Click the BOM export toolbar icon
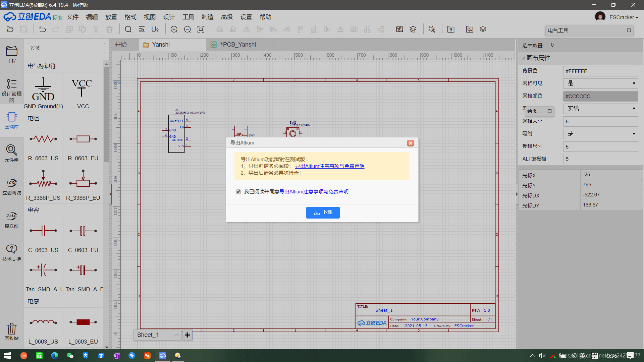 pos(451,29)
